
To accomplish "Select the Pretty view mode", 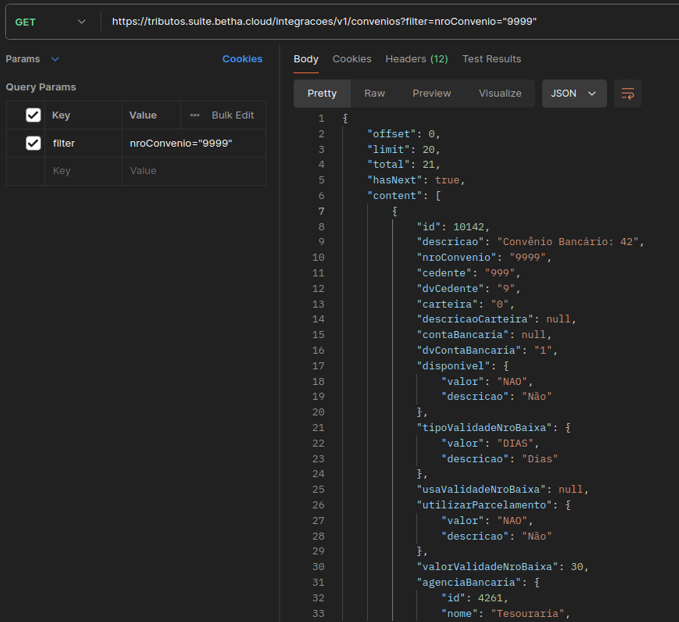I will click(322, 94).
